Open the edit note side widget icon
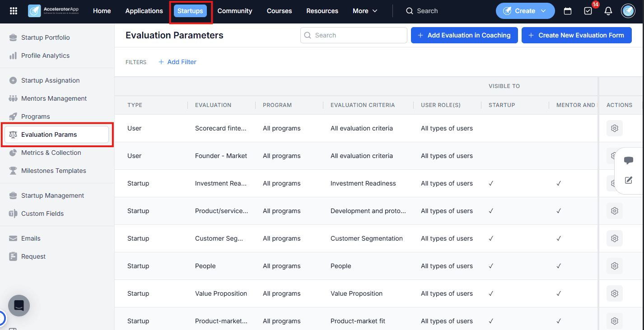Screen dimensions: 644x330 629,180
